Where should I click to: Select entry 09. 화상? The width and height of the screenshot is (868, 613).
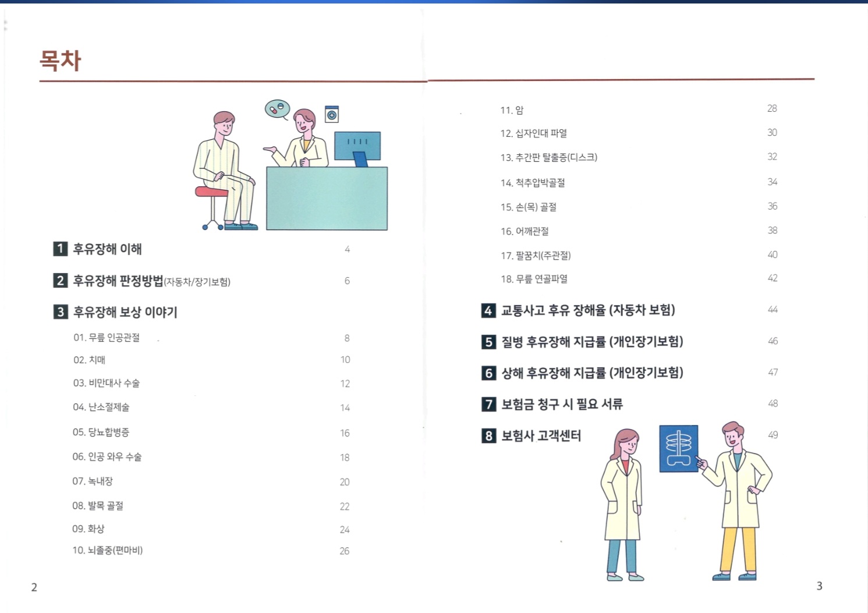[88, 529]
